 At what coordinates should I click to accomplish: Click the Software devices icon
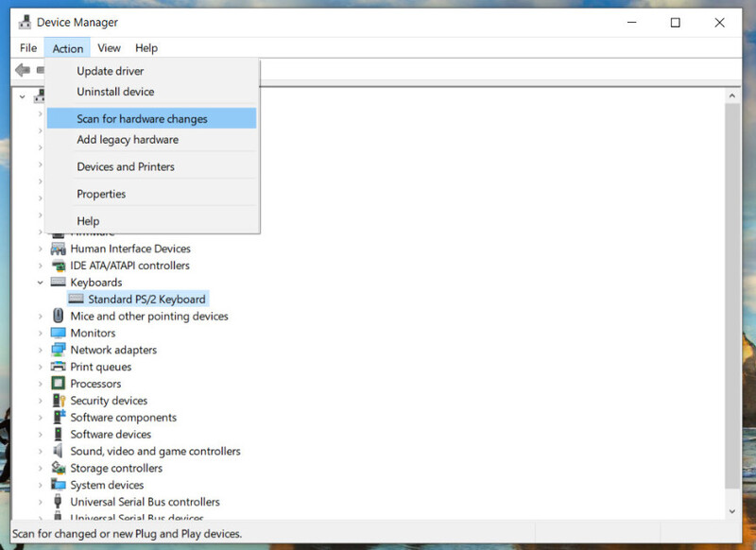coord(59,434)
